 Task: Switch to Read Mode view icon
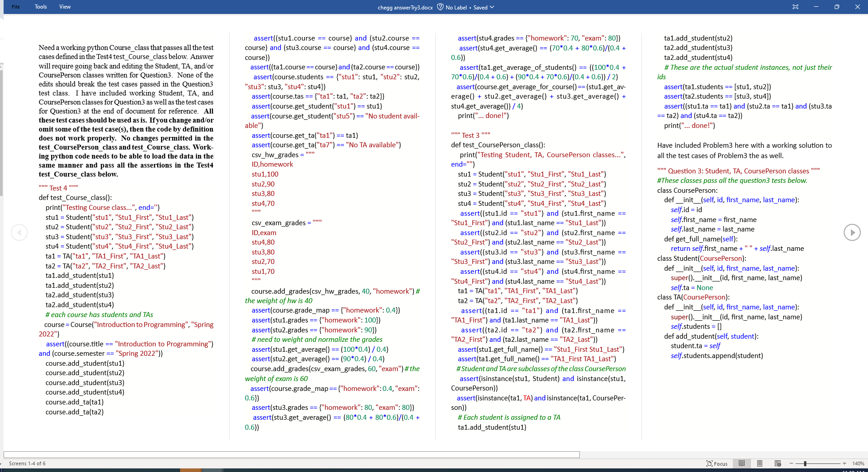pyautogui.click(x=742, y=463)
